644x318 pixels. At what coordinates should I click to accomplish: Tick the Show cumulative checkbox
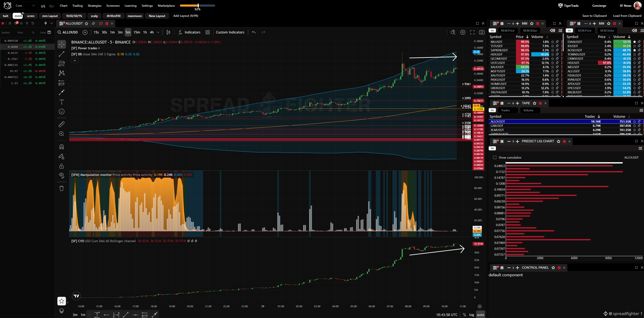495,157
